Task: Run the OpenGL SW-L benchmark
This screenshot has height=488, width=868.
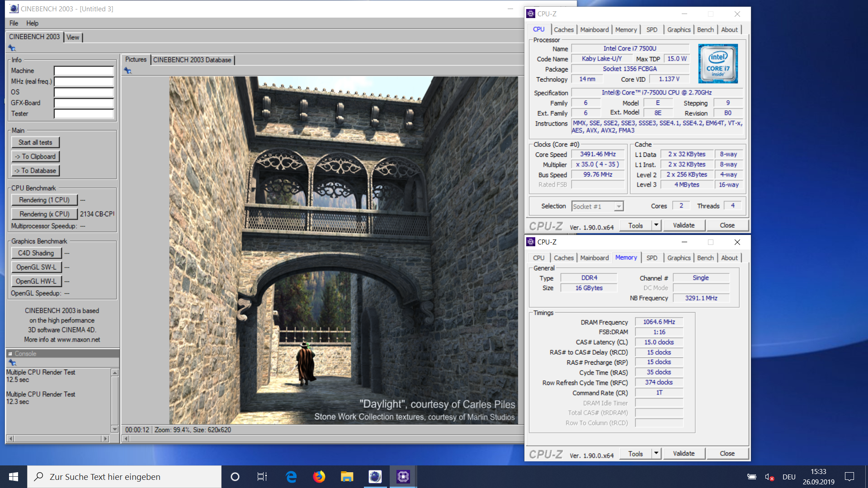Action: click(x=36, y=267)
